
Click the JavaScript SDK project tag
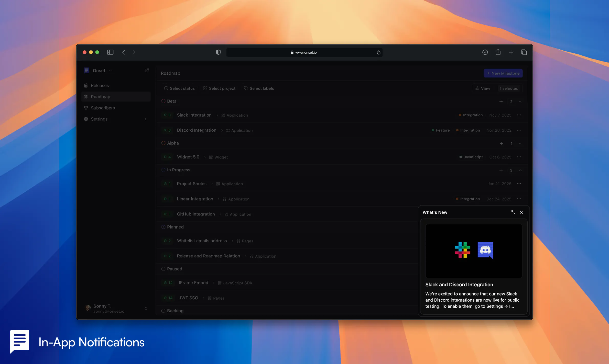pos(235,283)
